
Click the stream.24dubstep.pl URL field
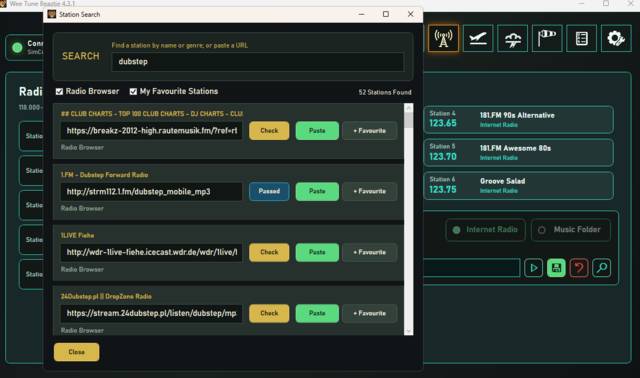coord(151,313)
